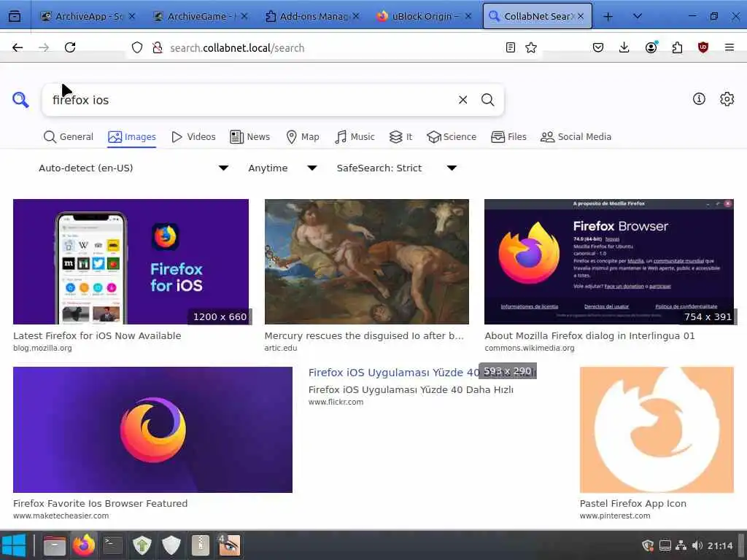Open the search preferences gear
This screenshot has height=560, width=747.
click(x=727, y=99)
